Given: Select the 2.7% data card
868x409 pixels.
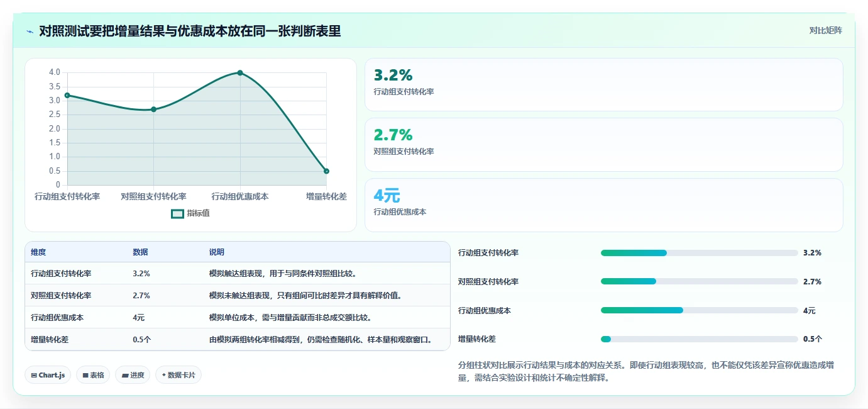Looking at the screenshot, I should 603,145.
